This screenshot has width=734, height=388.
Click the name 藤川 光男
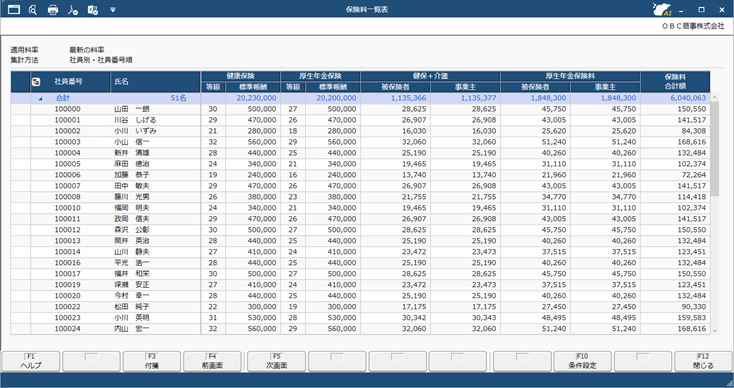(132, 197)
